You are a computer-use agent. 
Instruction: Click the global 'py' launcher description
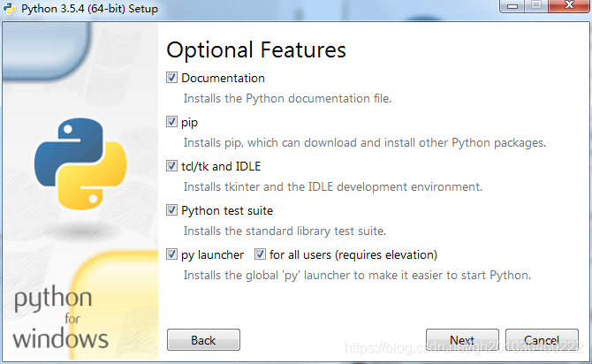click(x=357, y=276)
